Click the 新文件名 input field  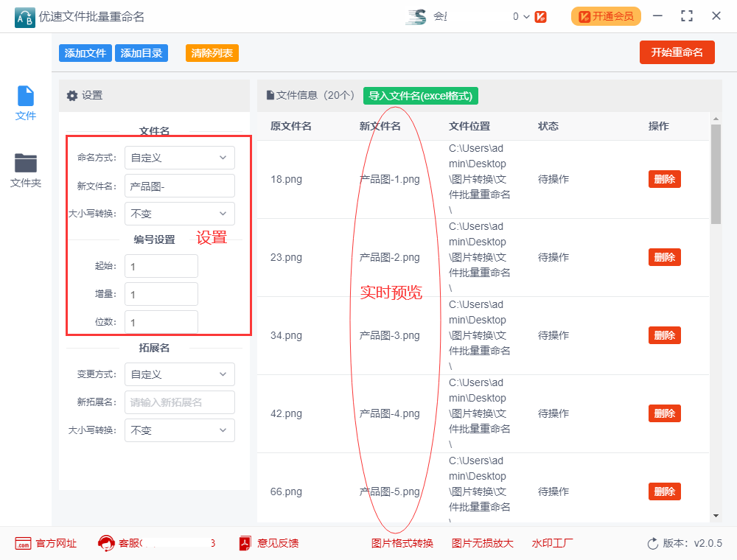[x=180, y=186]
